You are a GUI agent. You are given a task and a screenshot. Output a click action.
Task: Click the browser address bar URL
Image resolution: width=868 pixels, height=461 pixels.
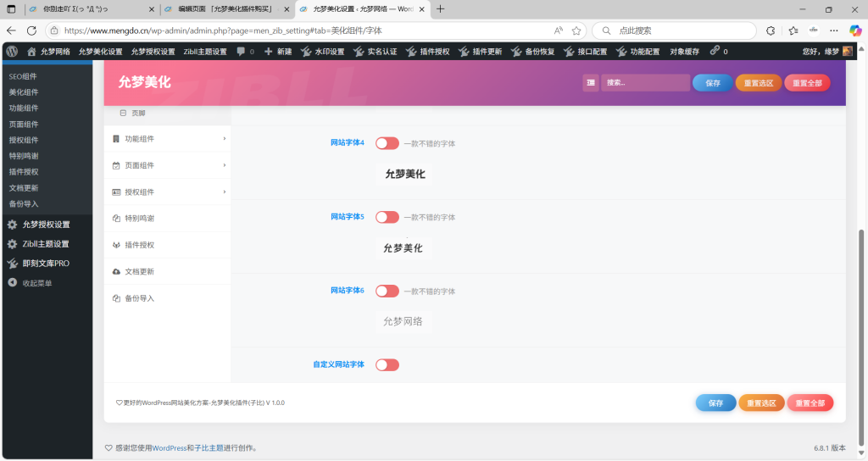223,31
